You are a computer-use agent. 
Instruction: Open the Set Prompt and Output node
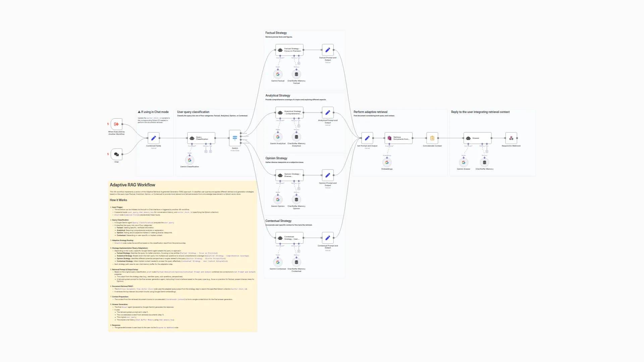pyautogui.click(x=367, y=138)
